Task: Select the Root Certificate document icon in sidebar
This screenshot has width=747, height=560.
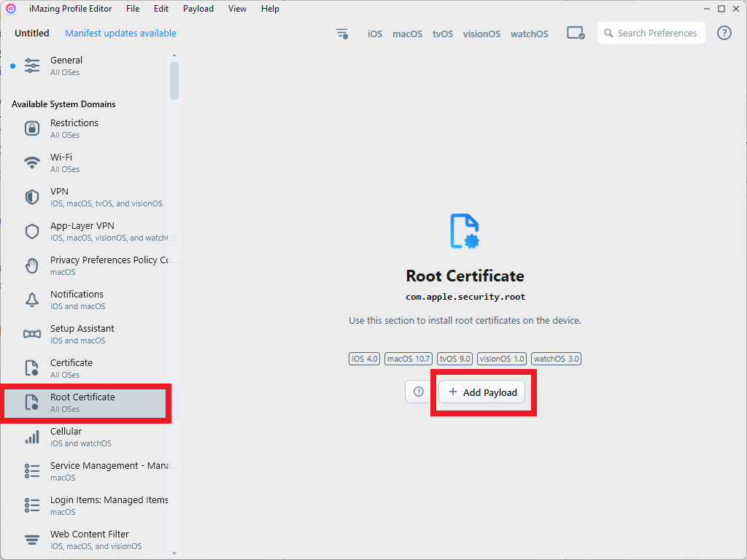Action: point(32,402)
